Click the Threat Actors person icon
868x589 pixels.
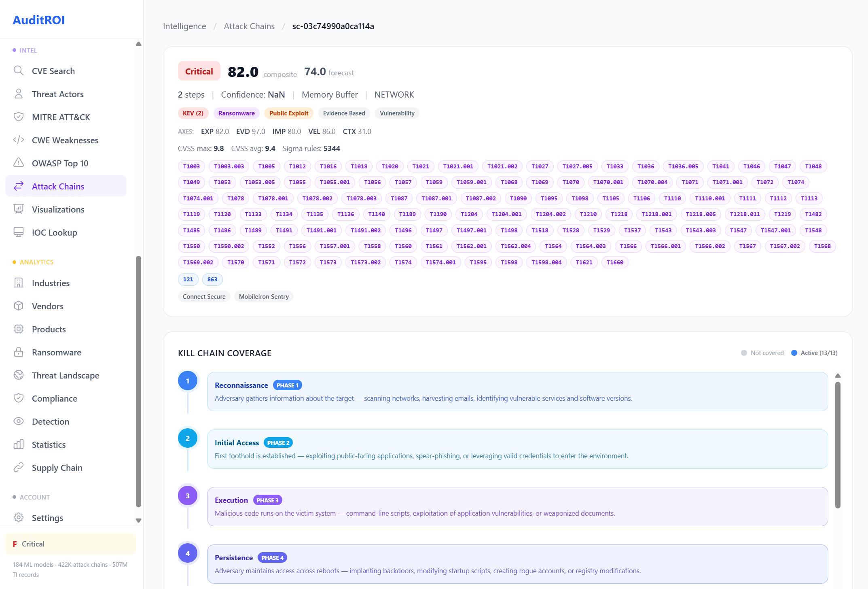coord(18,94)
